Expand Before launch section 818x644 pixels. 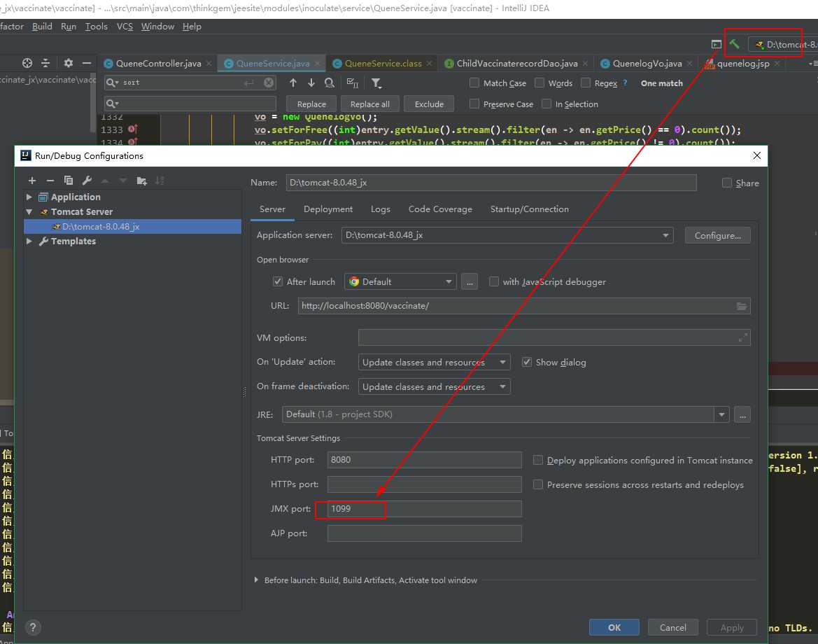coord(256,580)
